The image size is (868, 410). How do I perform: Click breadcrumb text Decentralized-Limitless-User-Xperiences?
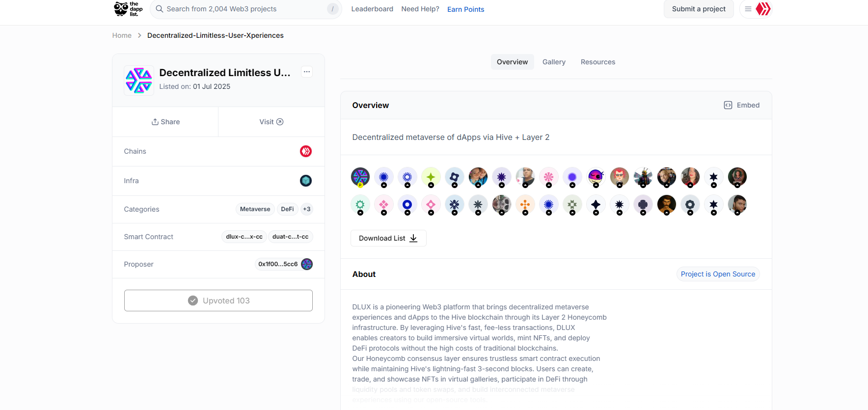pos(216,35)
